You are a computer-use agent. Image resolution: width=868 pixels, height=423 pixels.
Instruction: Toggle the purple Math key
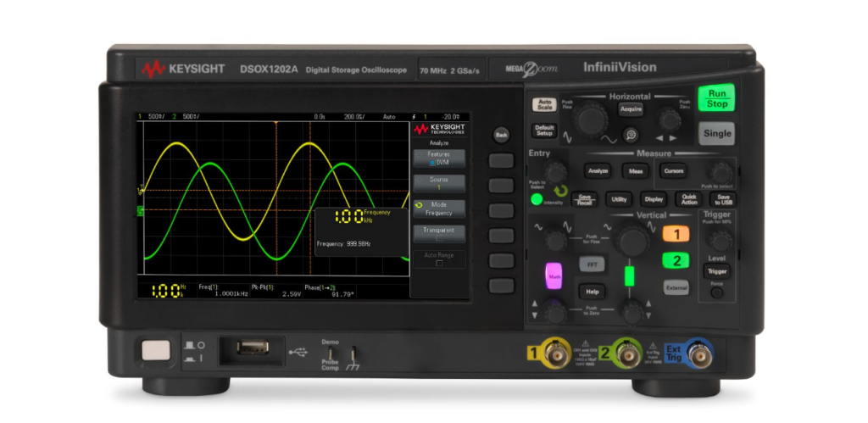point(554,276)
